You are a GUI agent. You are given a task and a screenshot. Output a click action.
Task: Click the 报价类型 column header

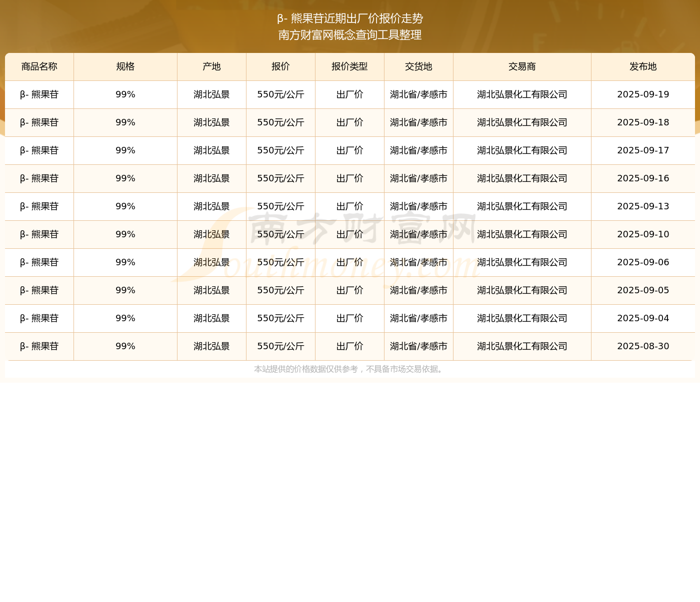click(x=349, y=66)
